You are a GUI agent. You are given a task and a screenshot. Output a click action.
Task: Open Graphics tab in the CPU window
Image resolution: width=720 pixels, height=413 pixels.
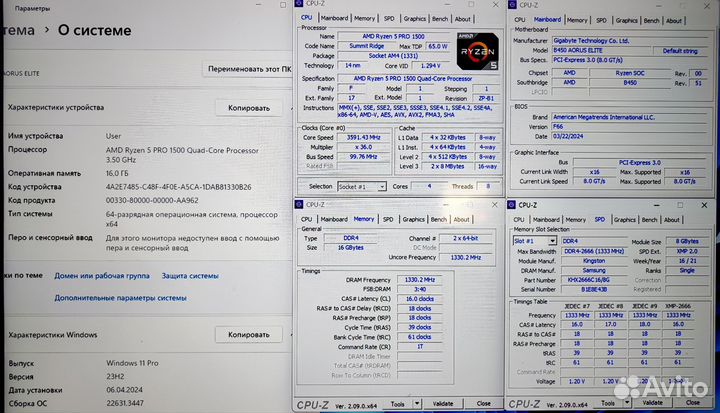(x=415, y=18)
